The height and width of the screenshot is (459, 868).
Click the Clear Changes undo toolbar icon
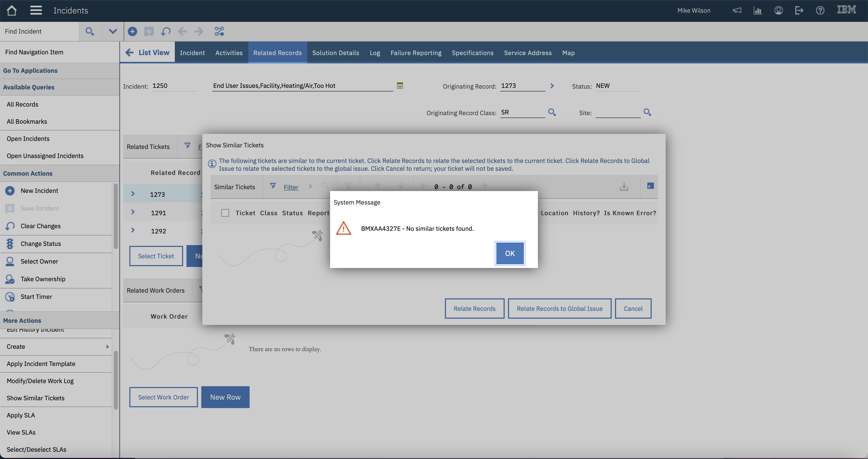pyautogui.click(x=165, y=31)
